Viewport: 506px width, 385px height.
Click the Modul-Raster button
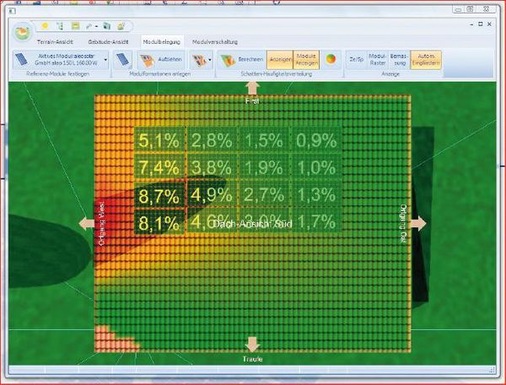coord(377,60)
